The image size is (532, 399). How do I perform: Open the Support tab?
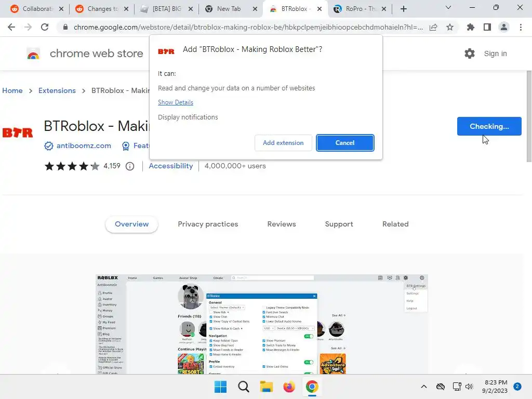coord(339,224)
